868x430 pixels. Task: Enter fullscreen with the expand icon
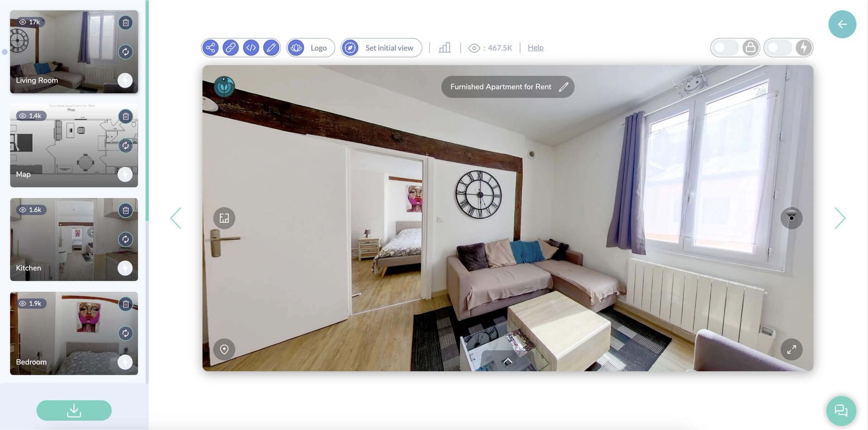(x=792, y=349)
